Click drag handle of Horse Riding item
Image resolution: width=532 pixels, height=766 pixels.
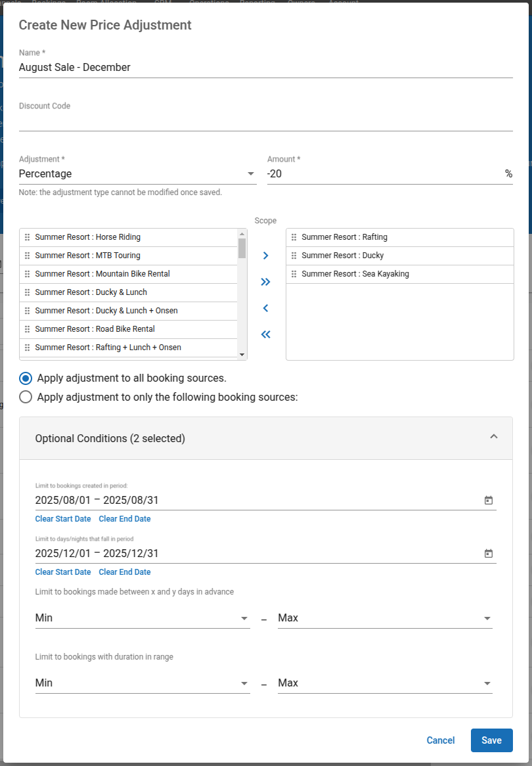coord(28,237)
